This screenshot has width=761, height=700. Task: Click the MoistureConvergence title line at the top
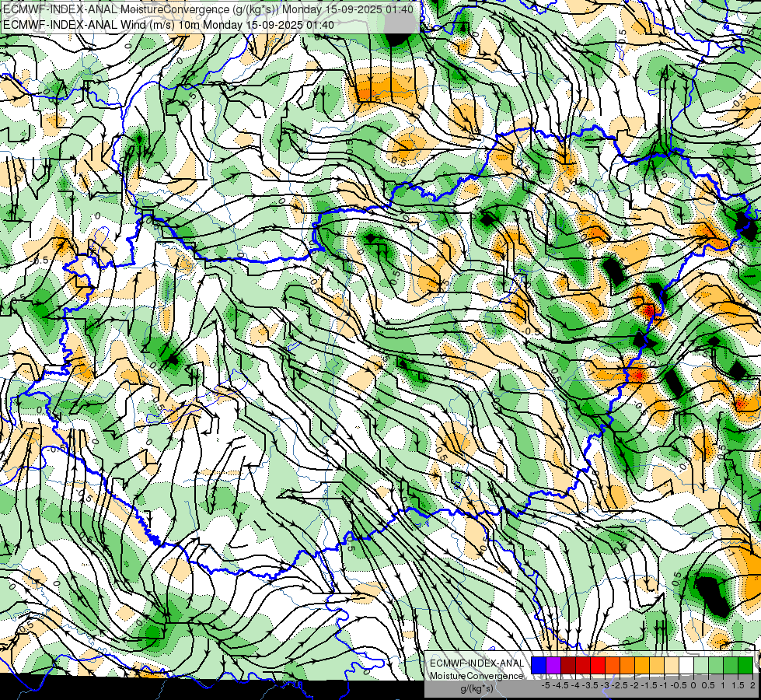click(x=208, y=9)
